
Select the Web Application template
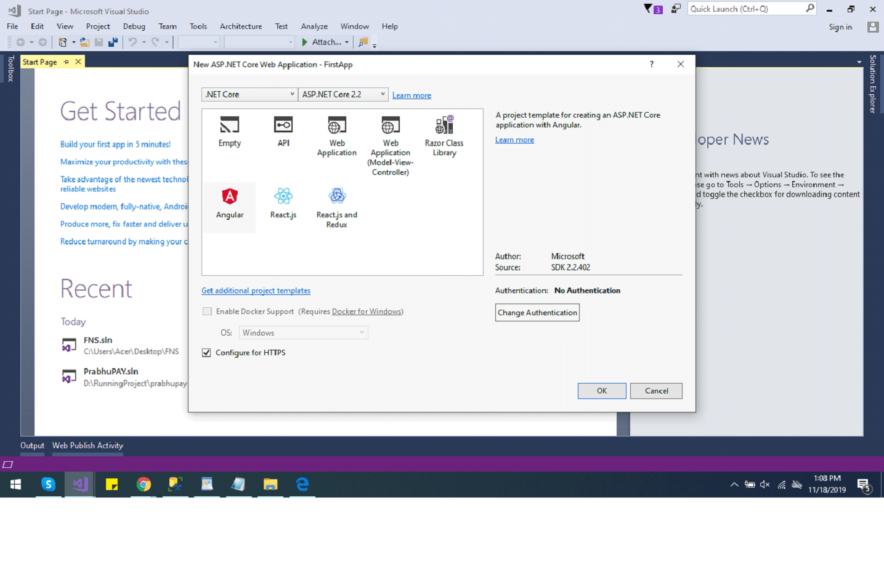click(337, 137)
